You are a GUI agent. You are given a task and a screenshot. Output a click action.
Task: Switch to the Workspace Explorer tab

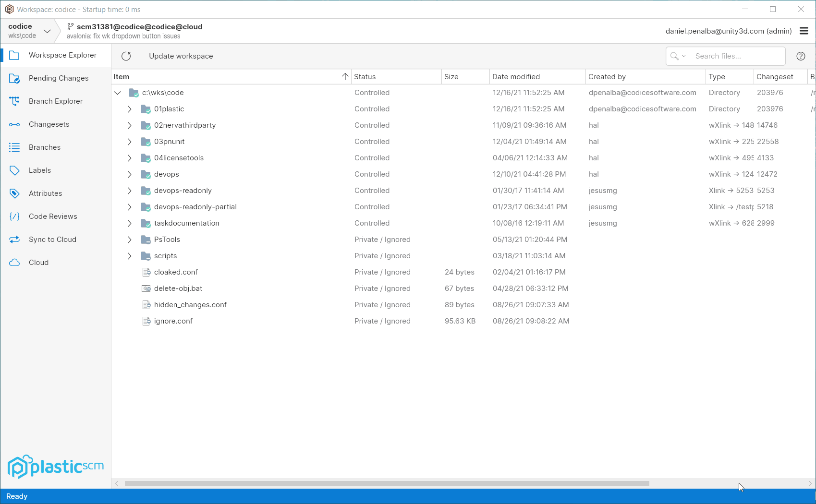click(62, 55)
